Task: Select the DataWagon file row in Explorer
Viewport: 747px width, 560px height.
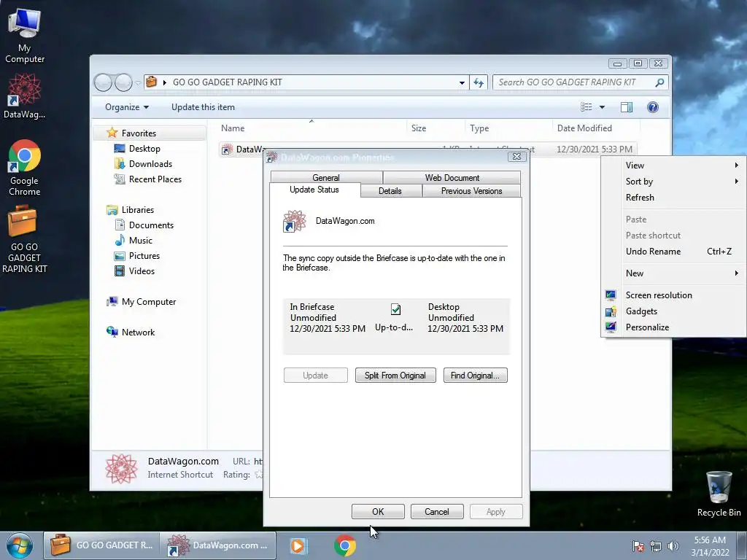Action: [x=427, y=149]
